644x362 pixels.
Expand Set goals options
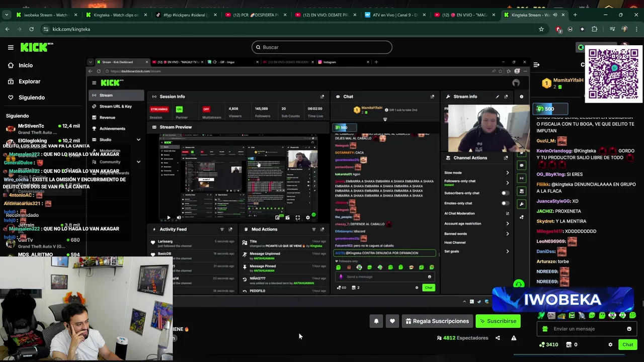(x=507, y=251)
